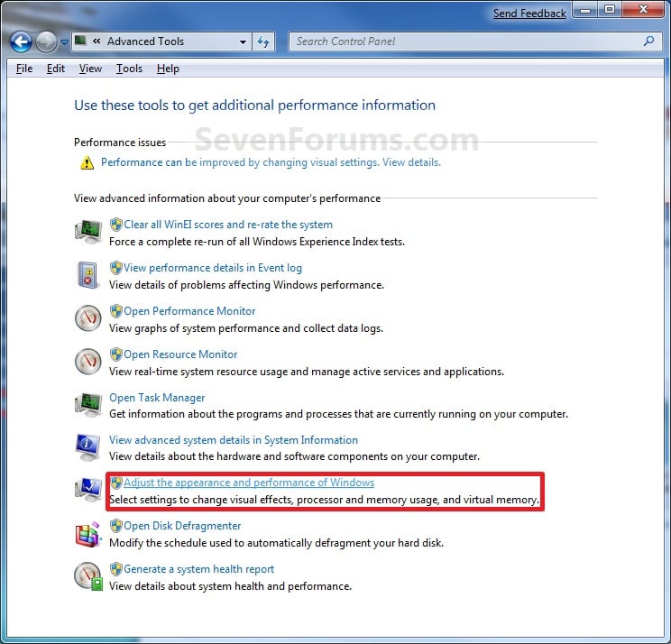Click the Disk Defragmenter colored blocks icon
The width and height of the screenshot is (671, 644).
pyautogui.click(x=88, y=534)
